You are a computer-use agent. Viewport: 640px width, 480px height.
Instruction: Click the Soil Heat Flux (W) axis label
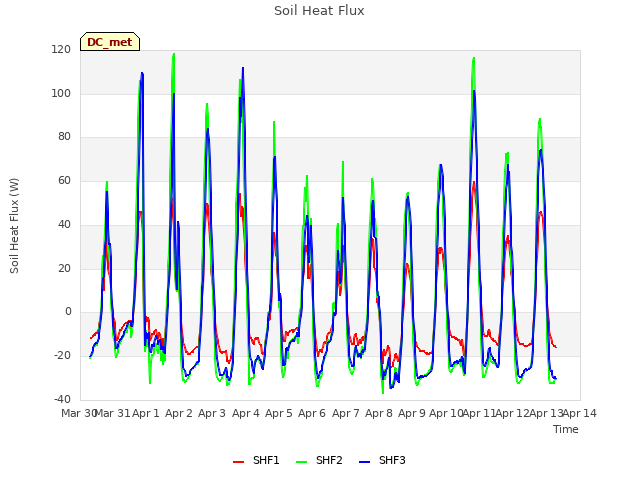coord(14,226)
